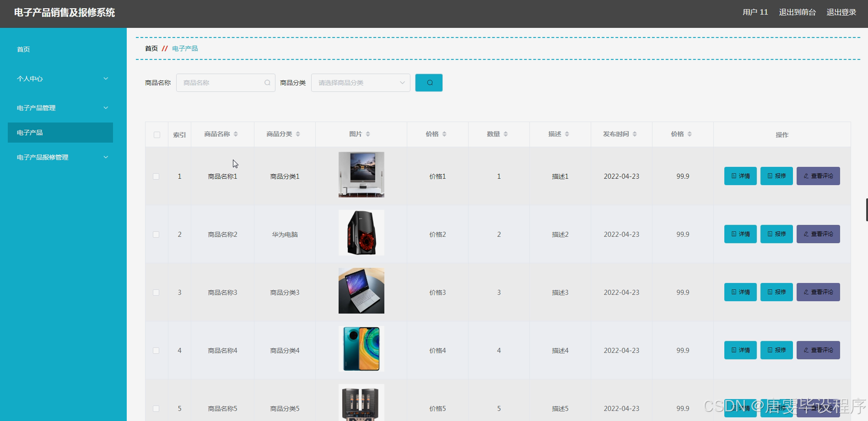Screen dimensions: 868x421
Task: Click 用户 11 in the top bar
Action: [755, 12]
